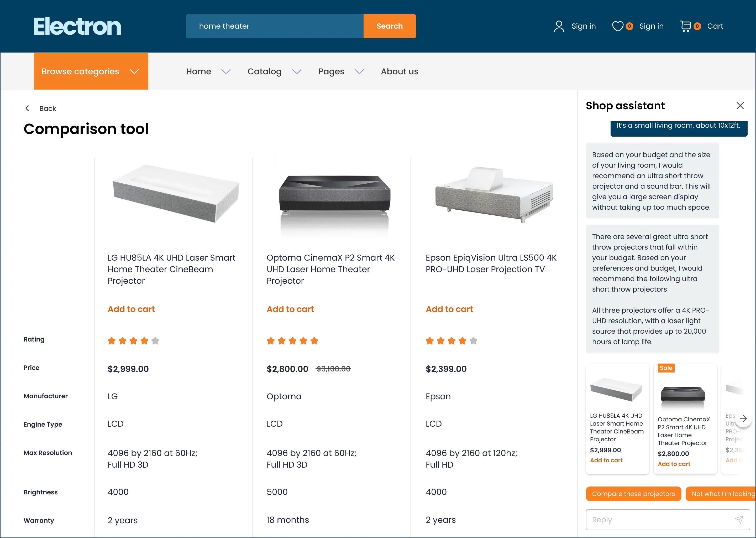Expand the Pages navigation dropdown
756x538 pixels.
click(x=331, y=71)
